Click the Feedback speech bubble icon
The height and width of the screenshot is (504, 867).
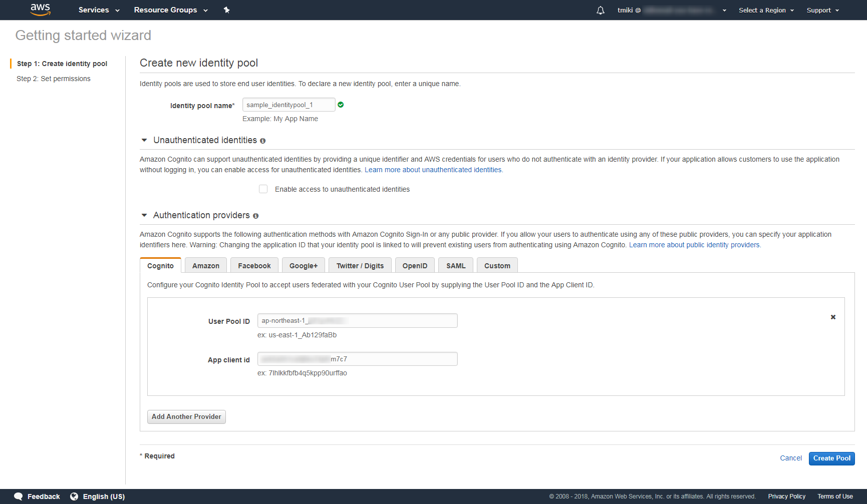click(x=18, y=496)
